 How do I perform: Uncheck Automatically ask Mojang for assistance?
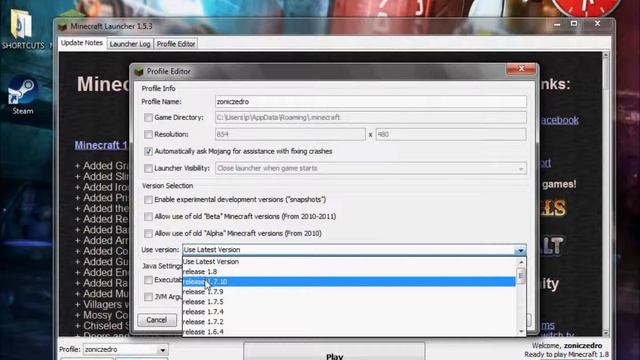tap(148, 151)
